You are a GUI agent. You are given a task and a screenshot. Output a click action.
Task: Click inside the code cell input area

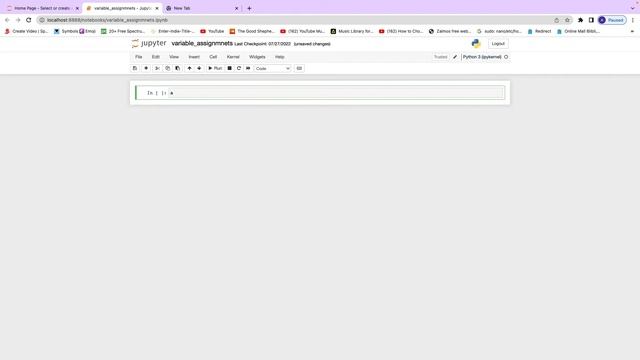(336, 93)
